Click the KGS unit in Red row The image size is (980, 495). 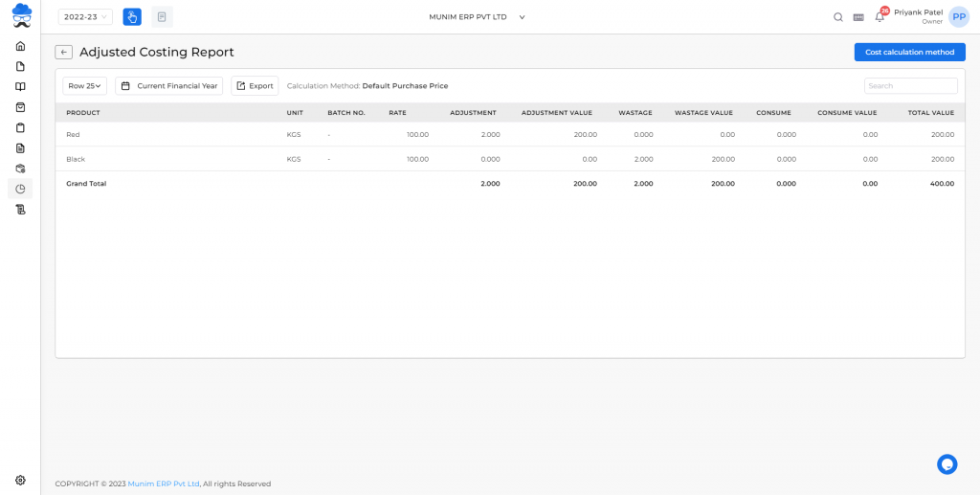[294, 134]
